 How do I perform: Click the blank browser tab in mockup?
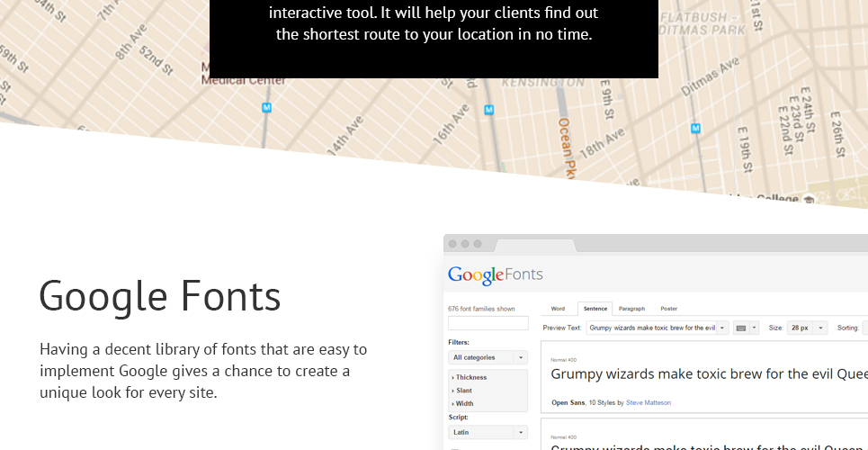pos(535,246)
